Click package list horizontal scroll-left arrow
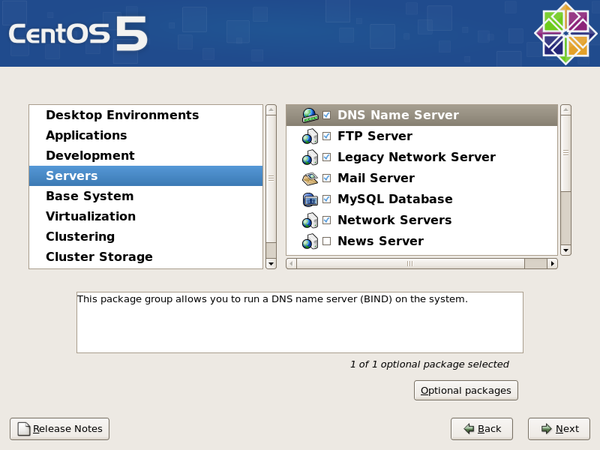Screen dimensions: 600x450 [291, 264]
